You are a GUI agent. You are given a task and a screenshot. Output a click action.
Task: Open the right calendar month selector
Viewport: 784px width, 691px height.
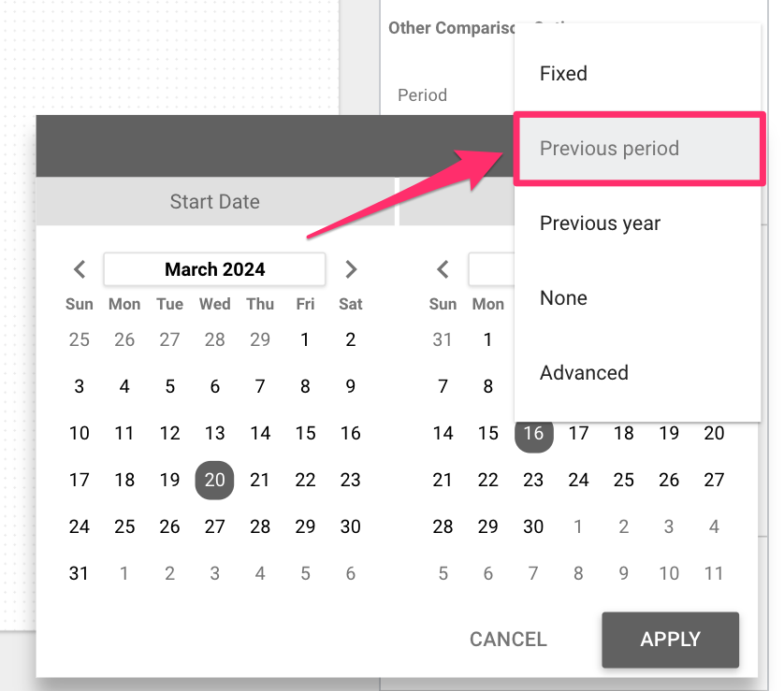pyautogui.click(x=490, y=269)
